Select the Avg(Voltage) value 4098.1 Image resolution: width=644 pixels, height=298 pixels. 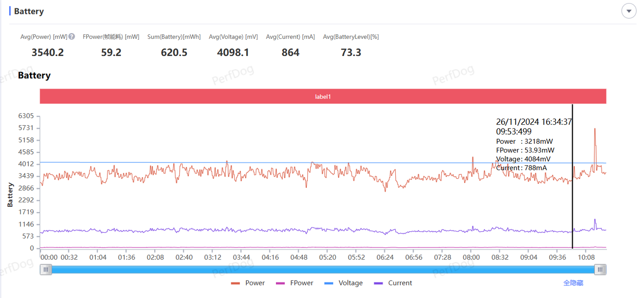tap(233, 53)
